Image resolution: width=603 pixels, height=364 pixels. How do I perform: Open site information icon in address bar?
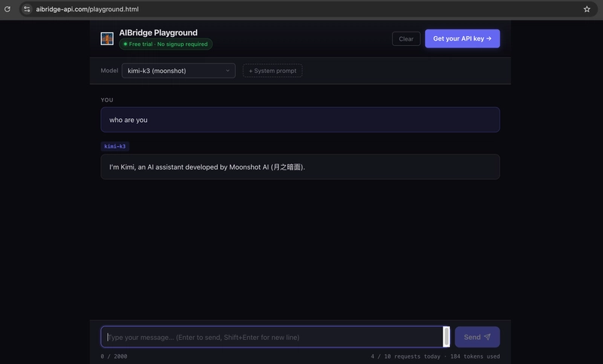tap(26, 9)
